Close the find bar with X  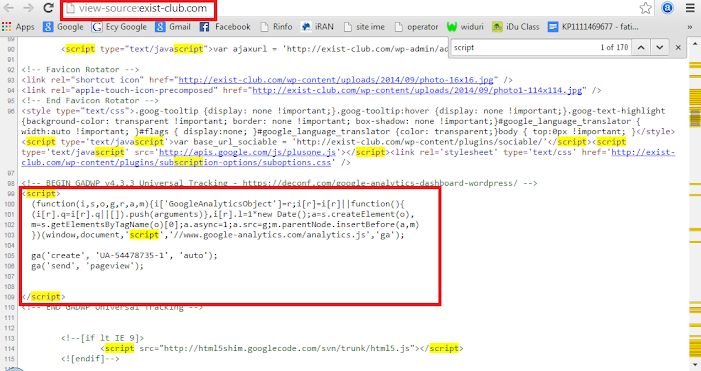pyautogui.click(x=678, y=47)
